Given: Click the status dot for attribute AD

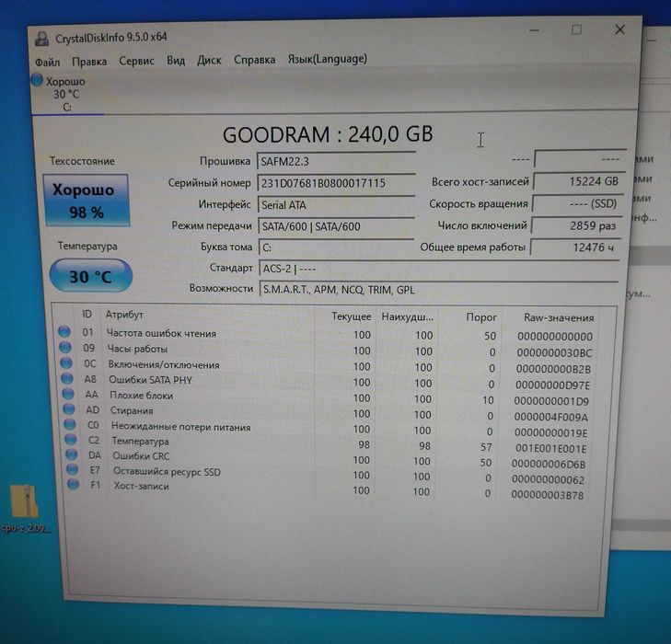Looking at the screenshot, I should pyautogui.click(x=69, y=408).
